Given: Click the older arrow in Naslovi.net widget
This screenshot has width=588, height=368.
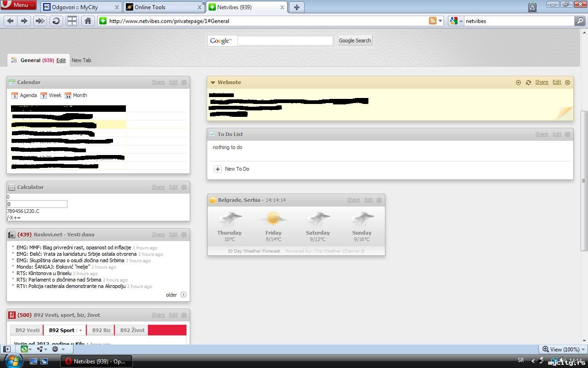Looking at the screenshot, I should tap(183, 295).
